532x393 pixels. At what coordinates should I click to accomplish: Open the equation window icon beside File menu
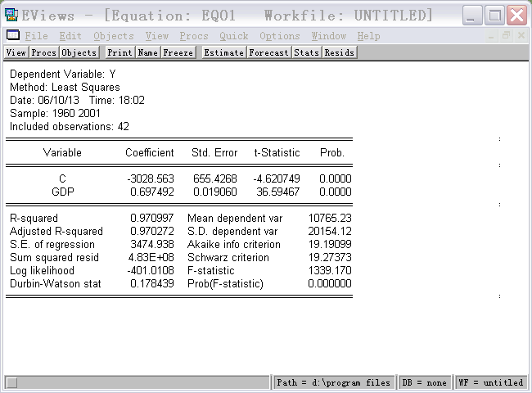13,36
